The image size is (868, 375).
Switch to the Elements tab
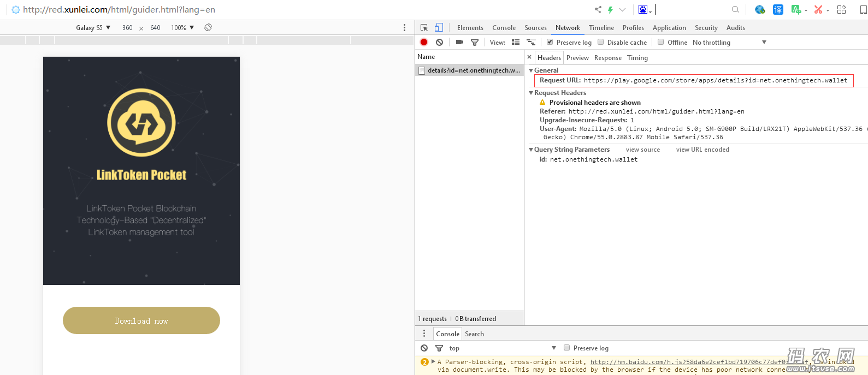[x=470, y=27]
